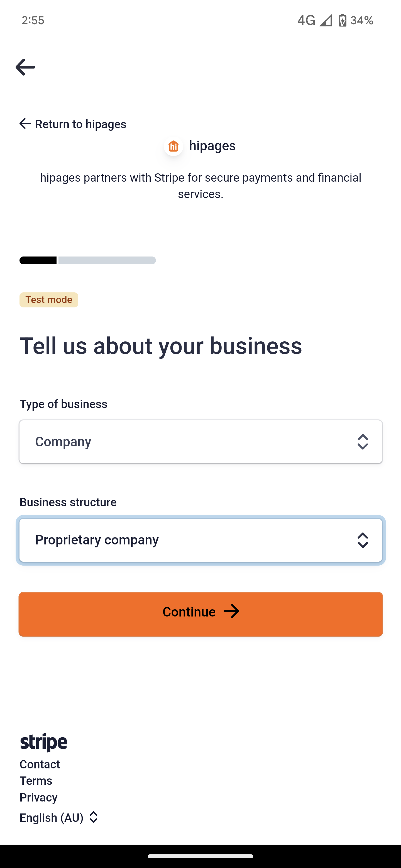
Task: Tap the onboarding progress bar
Action: click(88, 260)
